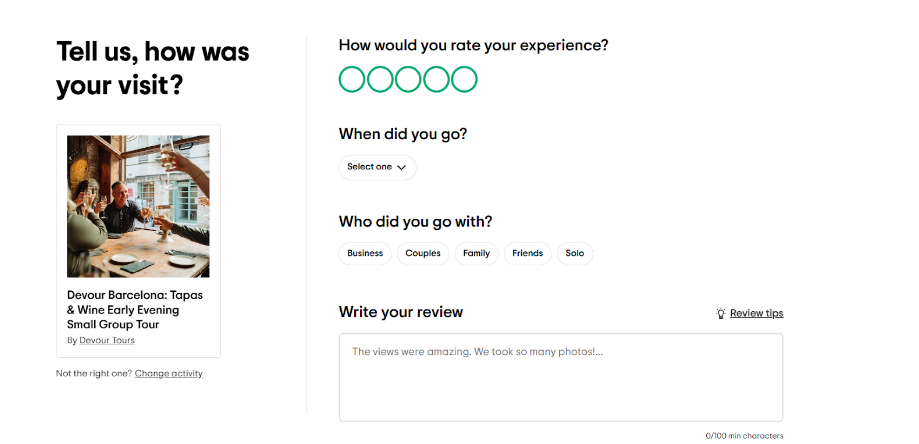Click the lightbulb review tips icon

point(720,314)
